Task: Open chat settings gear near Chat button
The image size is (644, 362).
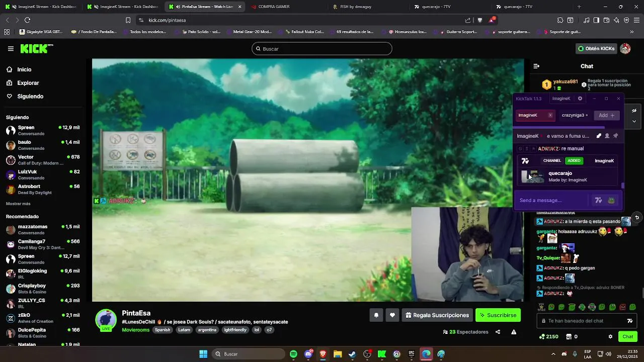Action: 610,336
